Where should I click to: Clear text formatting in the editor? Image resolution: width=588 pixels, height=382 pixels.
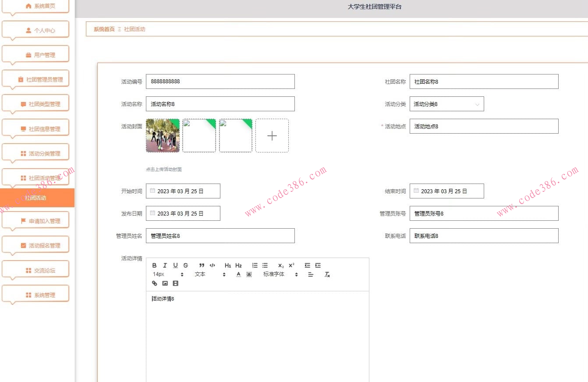pyautogui.click(x=327, y=275)
